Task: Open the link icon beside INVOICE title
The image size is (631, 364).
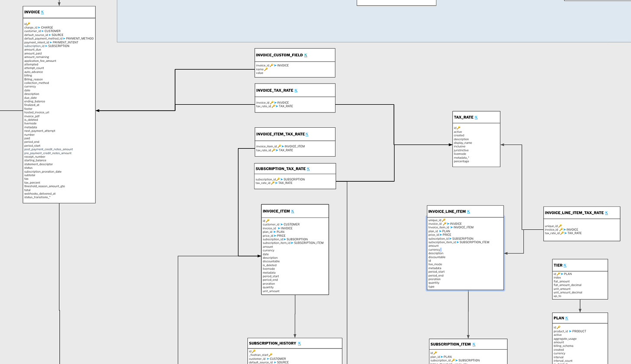Action: [42, 13]
